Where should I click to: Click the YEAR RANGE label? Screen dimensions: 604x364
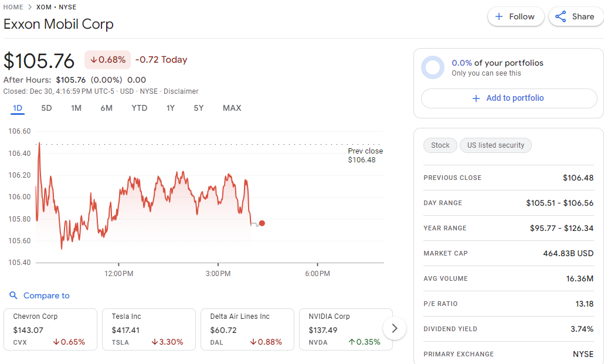coord(445,228)
